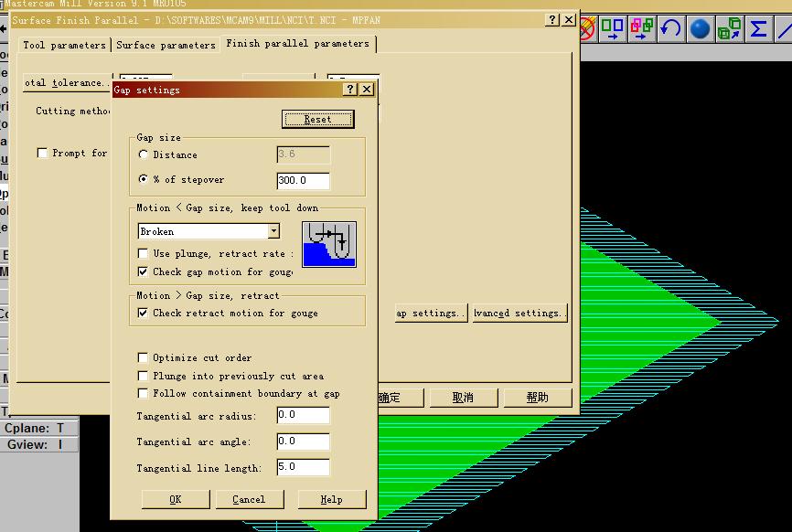Switch to Surface parameters tab
This screenshot has width=792, height=532.
tap(166, 45)
